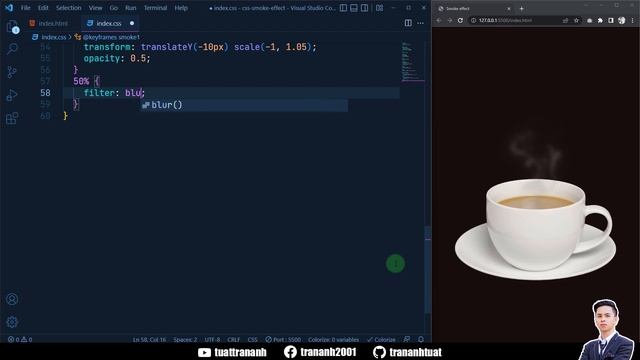Image resolution: width=640 pixels, height=360 pixels.
Task: Toggle Primary Side Bar layout icon
Action: point(343,8)
